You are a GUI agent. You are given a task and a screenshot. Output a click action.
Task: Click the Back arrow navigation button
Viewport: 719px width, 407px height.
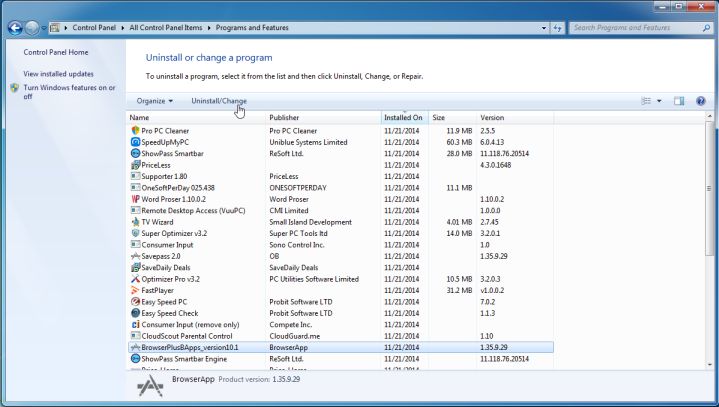15,28
